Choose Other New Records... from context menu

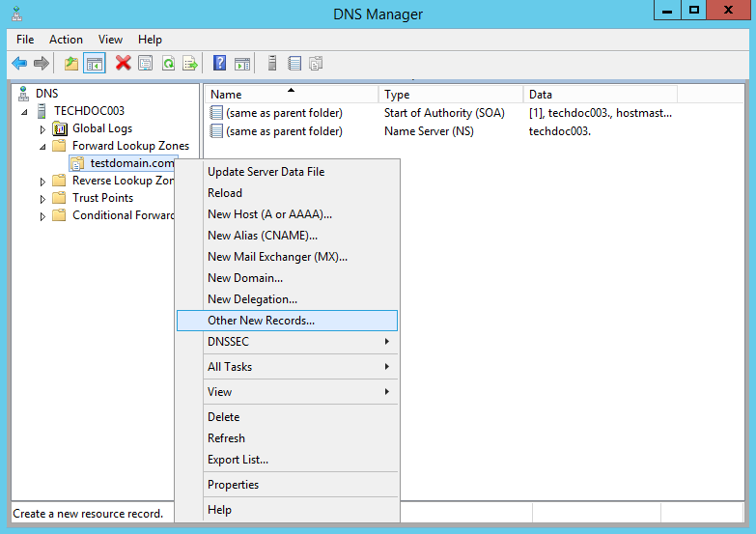click(x=288, y=321)
